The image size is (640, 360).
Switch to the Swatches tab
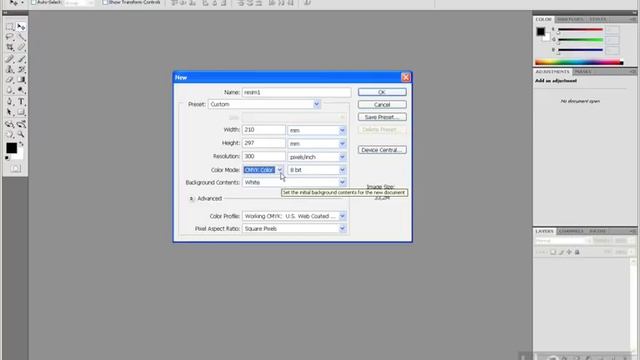click(570, 19)
